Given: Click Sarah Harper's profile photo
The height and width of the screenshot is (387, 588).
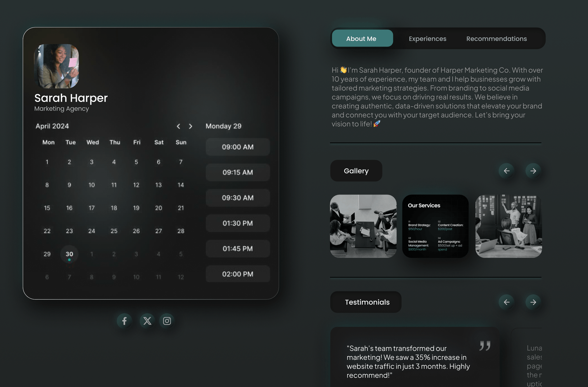Looking at the screenshot, I should (56, 66).
